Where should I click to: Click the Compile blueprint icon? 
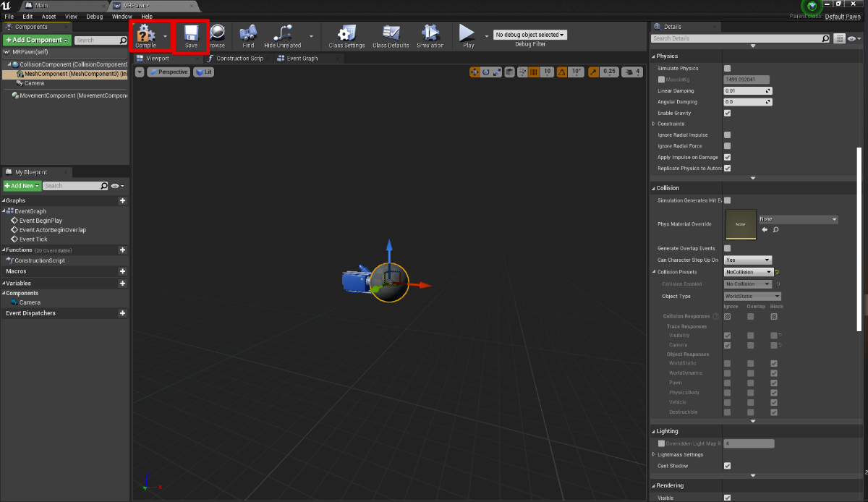coord(145,34)
